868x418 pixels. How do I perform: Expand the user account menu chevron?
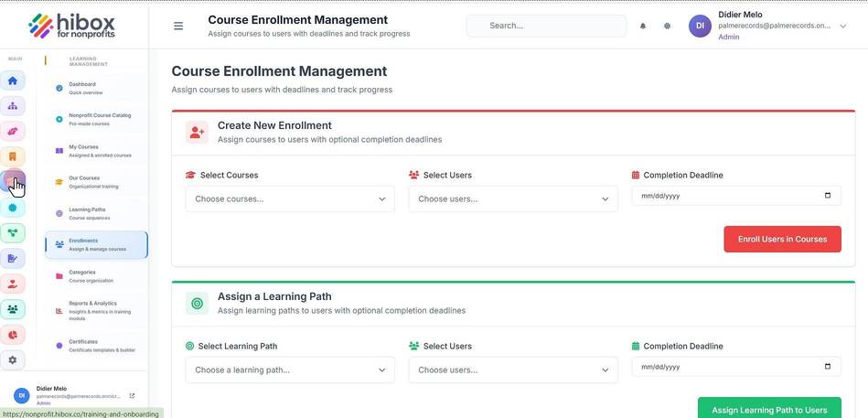coord(843,26)
